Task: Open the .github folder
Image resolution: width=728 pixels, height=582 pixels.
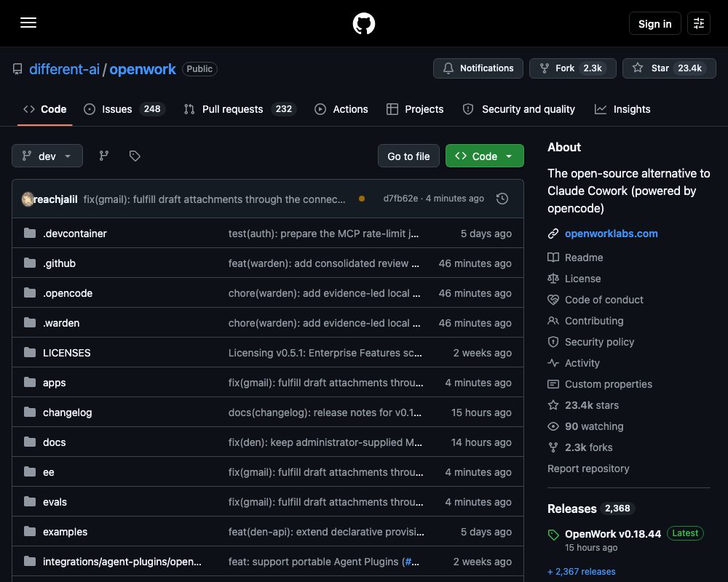Action: (x=59, y=263)
